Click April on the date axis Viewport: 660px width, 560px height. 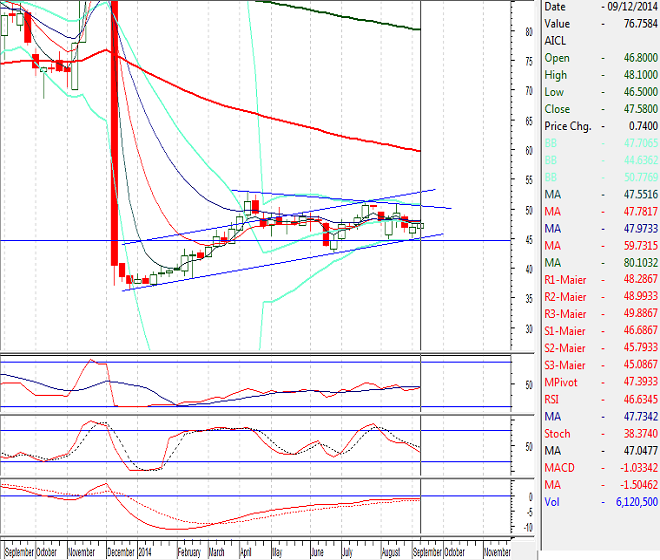pos(245,551)
